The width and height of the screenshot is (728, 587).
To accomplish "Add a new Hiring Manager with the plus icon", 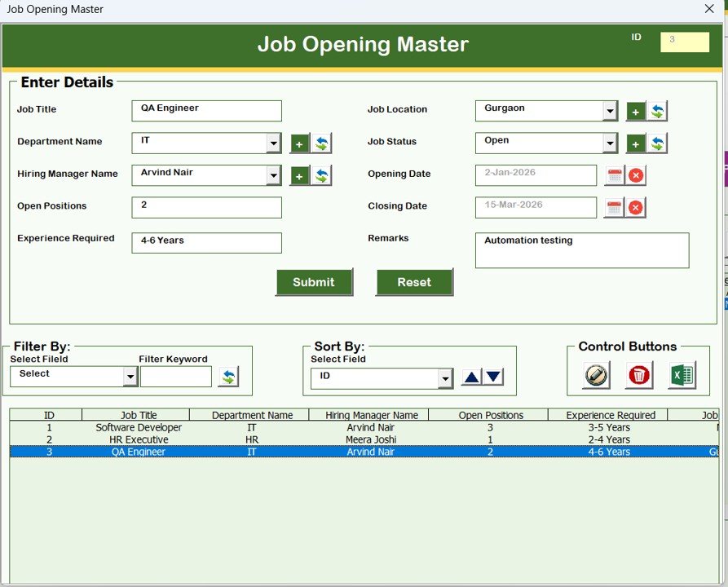I will [x=299, y=174].
